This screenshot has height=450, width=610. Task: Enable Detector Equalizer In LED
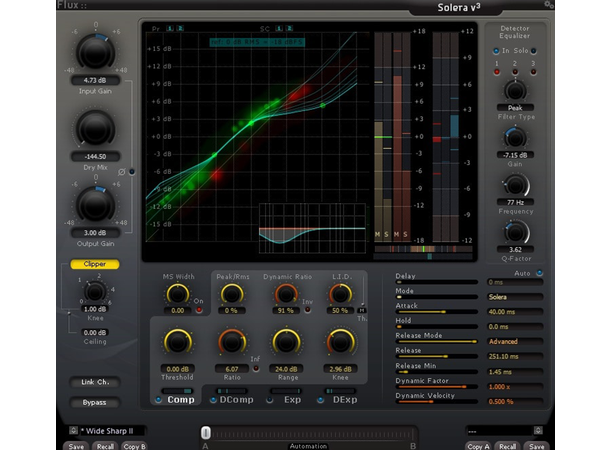point(496,51)
